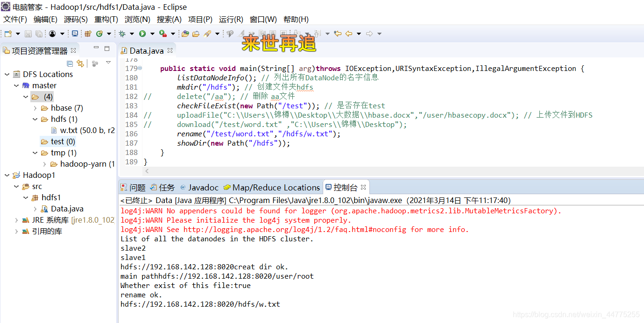
Task: Open dropdown next to debug icon
Action: [x=132, y=34]
